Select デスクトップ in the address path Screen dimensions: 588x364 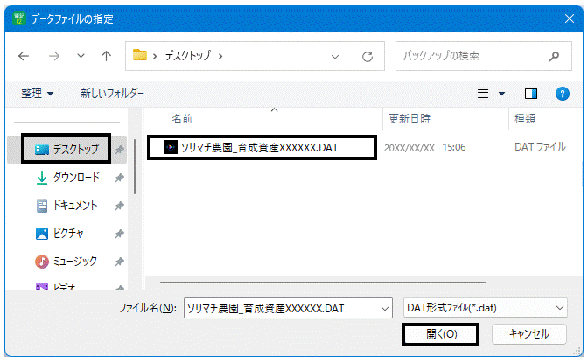coord(188,56)
